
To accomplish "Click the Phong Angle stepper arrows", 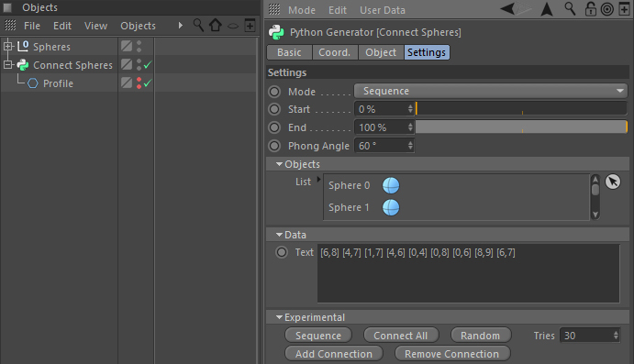I will click(x=410, y=146).
